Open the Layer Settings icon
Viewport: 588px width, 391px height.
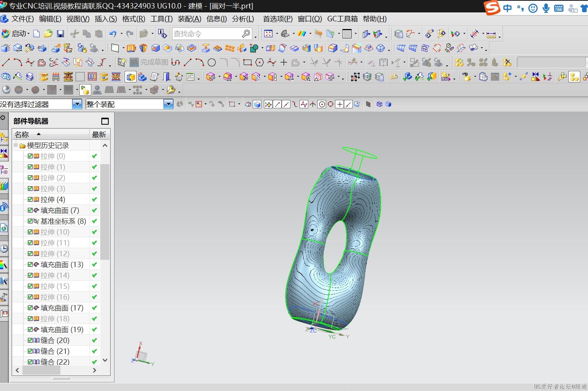pos(398,34)
